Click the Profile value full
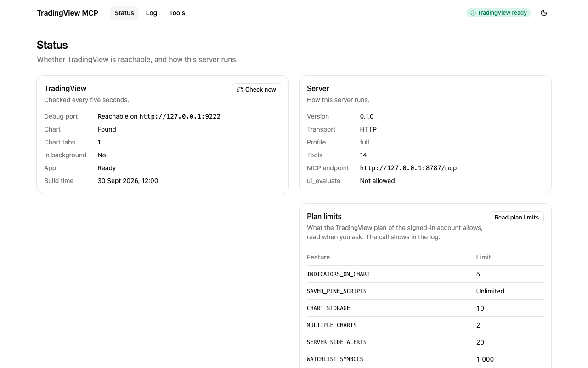The height and width of the screenshot is (368, 588). click(x=364, y=142)
